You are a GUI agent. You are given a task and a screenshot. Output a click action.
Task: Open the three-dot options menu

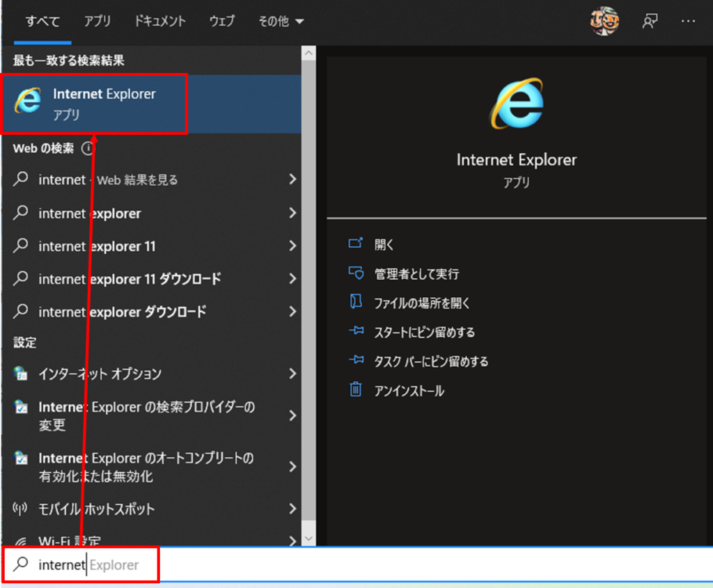pyautogui.click(x=688, y=21)
